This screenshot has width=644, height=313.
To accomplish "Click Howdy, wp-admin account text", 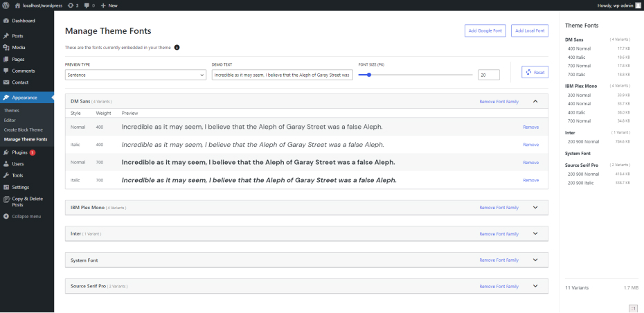I will click(x=615, y=6).
